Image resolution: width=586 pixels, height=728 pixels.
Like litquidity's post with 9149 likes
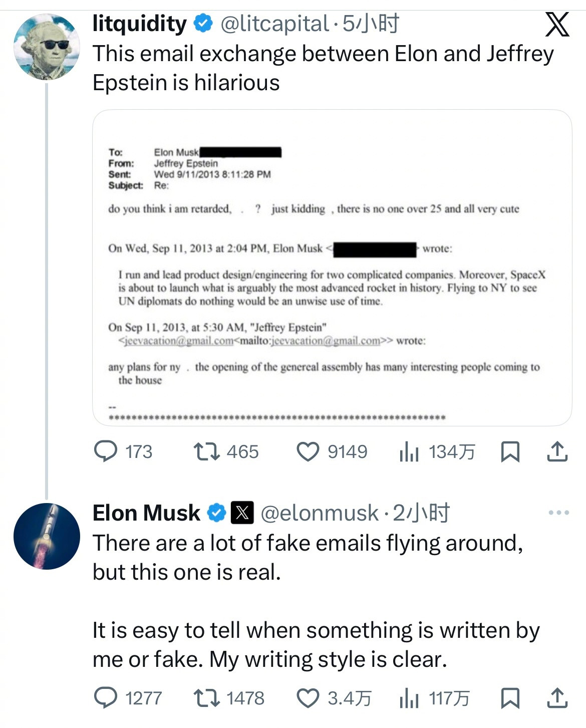(308, 451)
